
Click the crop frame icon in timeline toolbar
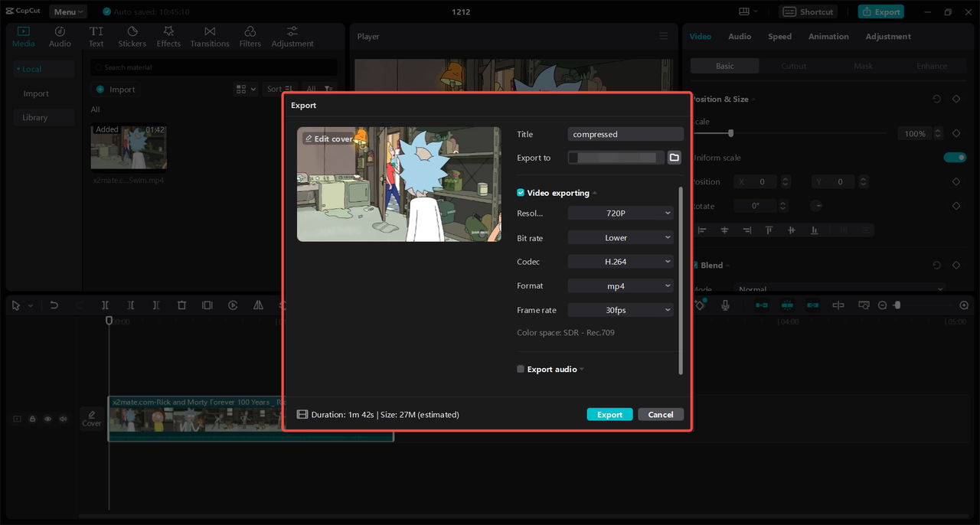pos(207,305)
